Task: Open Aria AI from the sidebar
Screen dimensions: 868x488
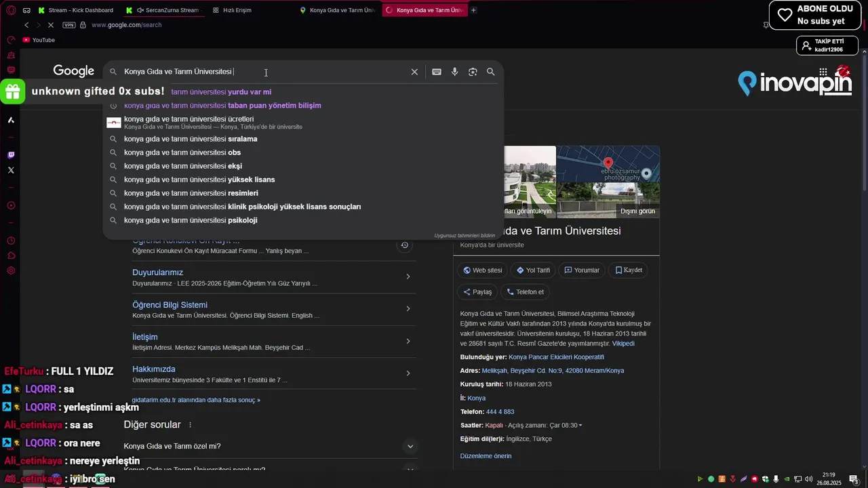Action: [x=11, y=120]
